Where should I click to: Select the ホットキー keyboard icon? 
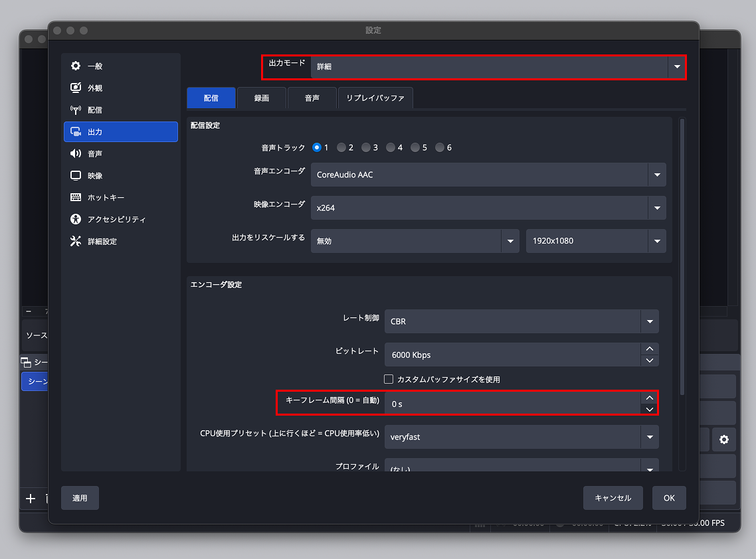click(76, 198)
